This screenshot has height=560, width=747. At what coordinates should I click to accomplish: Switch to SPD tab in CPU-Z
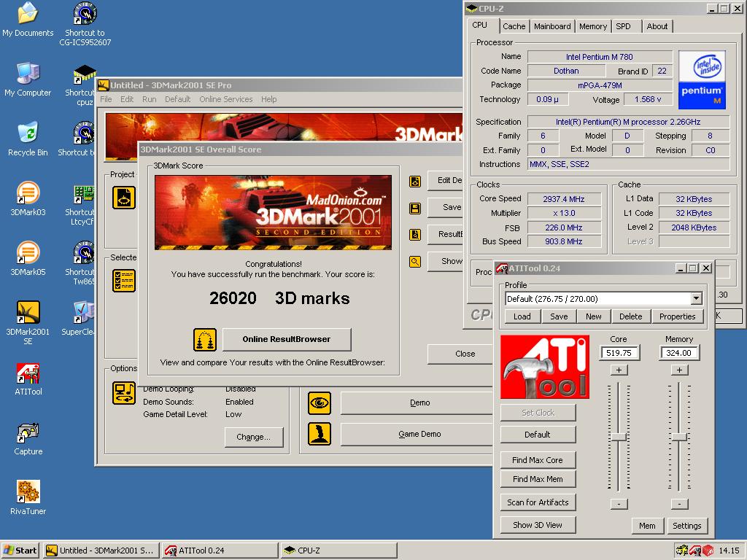pyautogui.click(x=623, y=27)
